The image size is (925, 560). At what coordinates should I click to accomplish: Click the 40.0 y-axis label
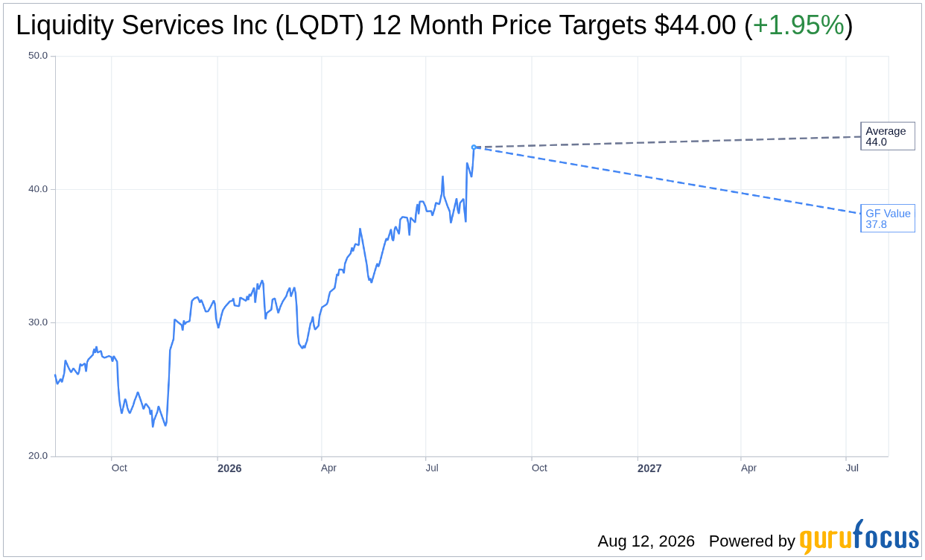[39, 189]
